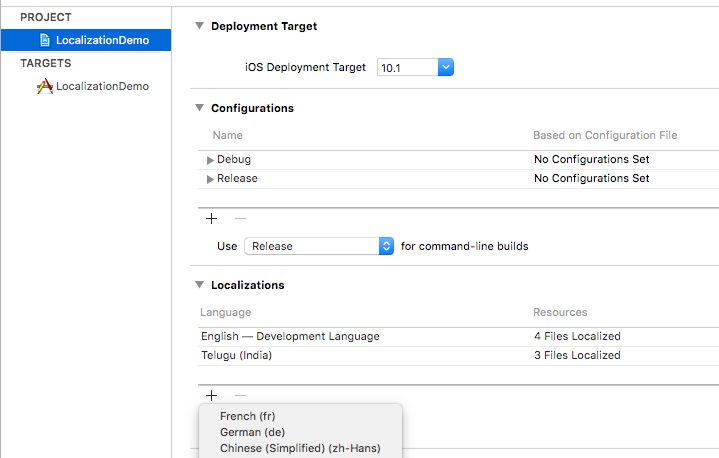Expand the Release configuration row

[x=210, y=179]
